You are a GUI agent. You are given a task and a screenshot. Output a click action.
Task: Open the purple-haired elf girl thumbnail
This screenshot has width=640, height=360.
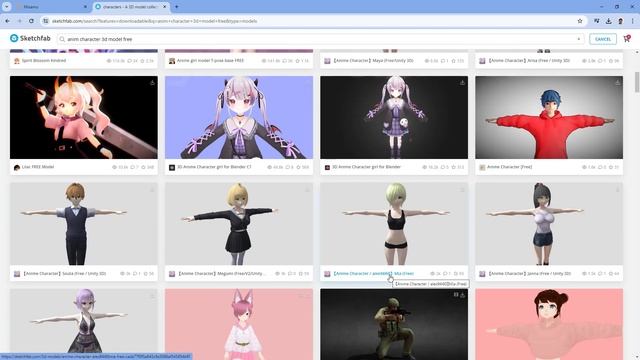[84, 324]
